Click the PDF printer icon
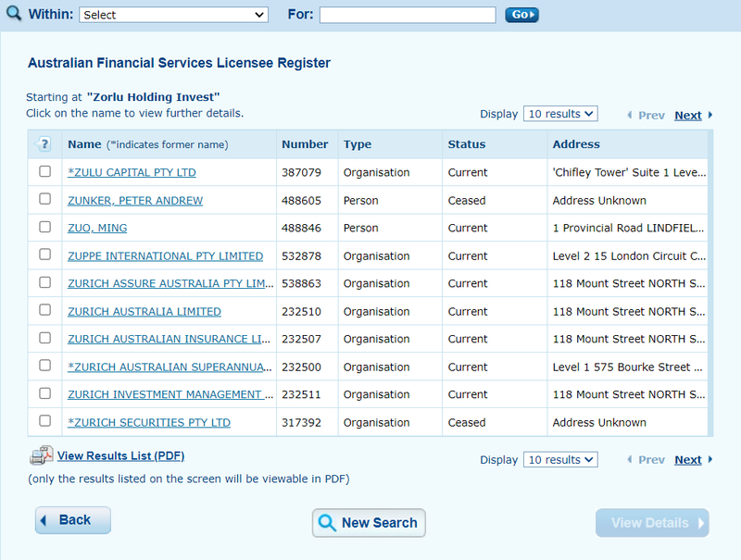The width and height of the screenshot is (741, 560). click(x=42, y=455)
